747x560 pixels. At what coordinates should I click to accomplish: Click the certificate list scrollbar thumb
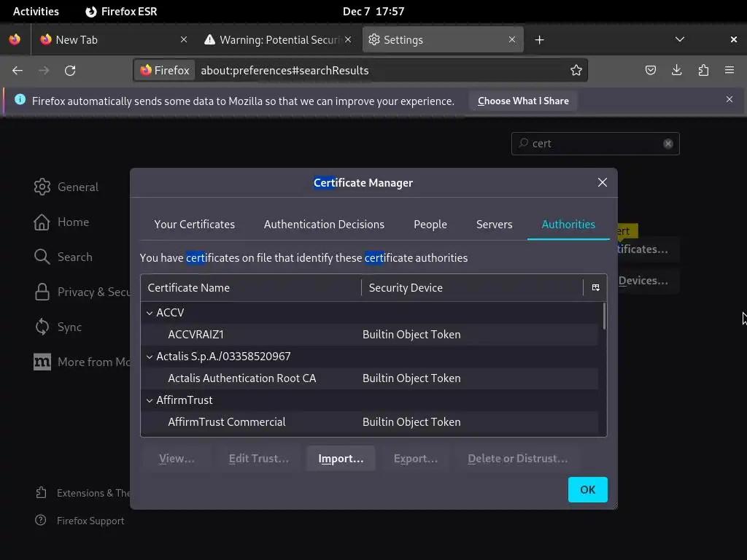(604, 316)
